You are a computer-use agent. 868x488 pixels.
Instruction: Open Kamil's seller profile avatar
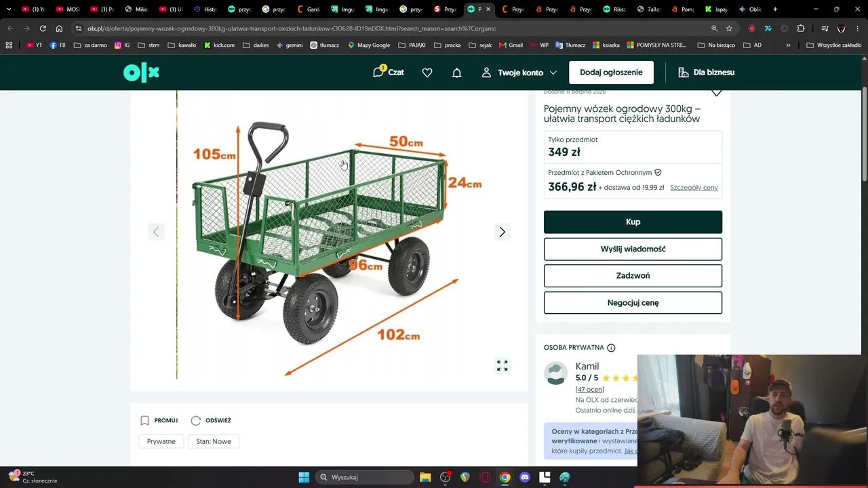pyautogui.click(x=556, y=373)
